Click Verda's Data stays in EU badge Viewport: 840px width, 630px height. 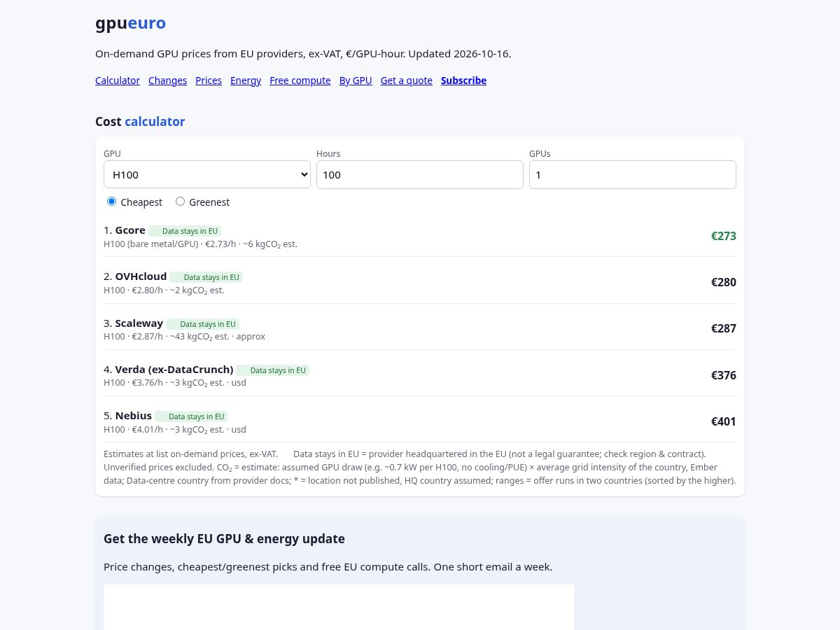(273, 370)
